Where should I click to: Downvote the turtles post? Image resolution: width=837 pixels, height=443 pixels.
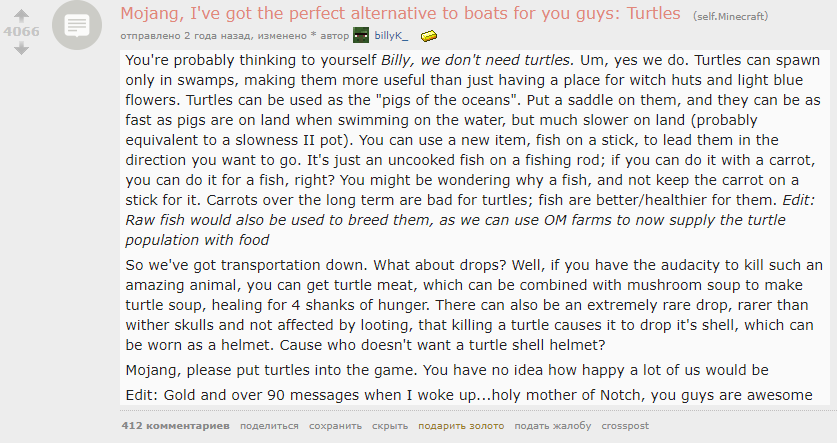pyautogui.click(x=22, y=48)
